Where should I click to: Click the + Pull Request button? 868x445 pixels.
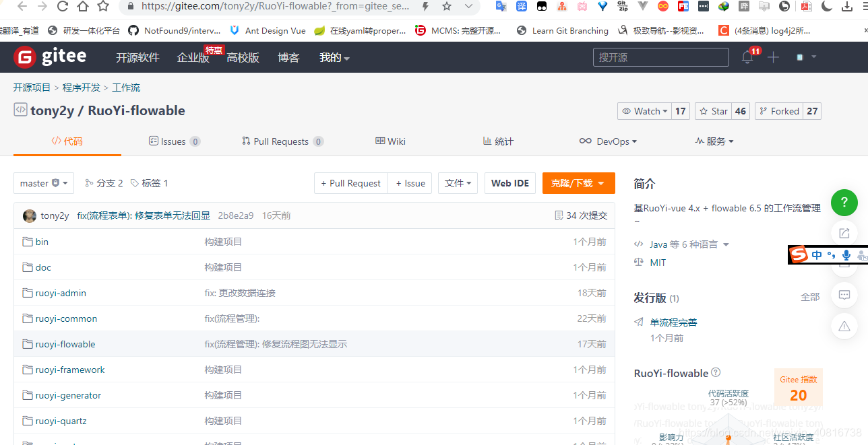pos(351,183)
